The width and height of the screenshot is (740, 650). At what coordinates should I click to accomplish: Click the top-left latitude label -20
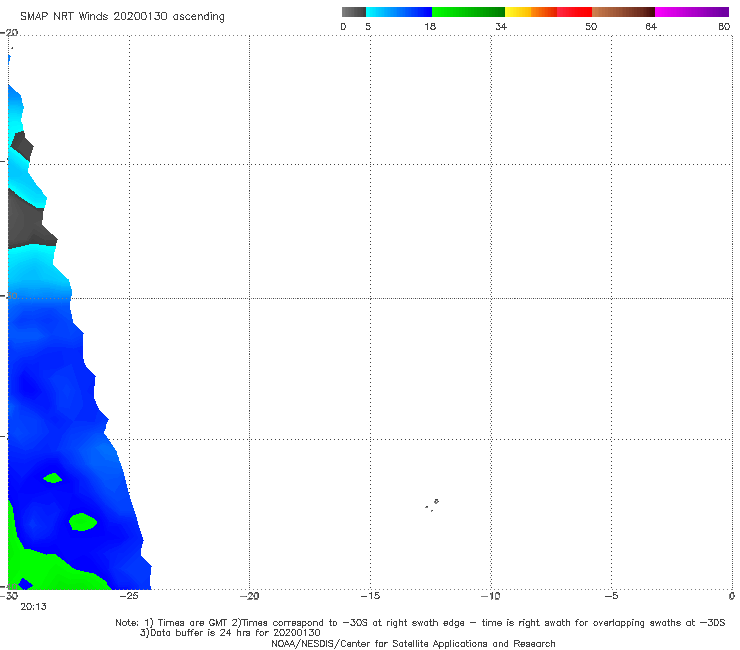coord(9,33)
